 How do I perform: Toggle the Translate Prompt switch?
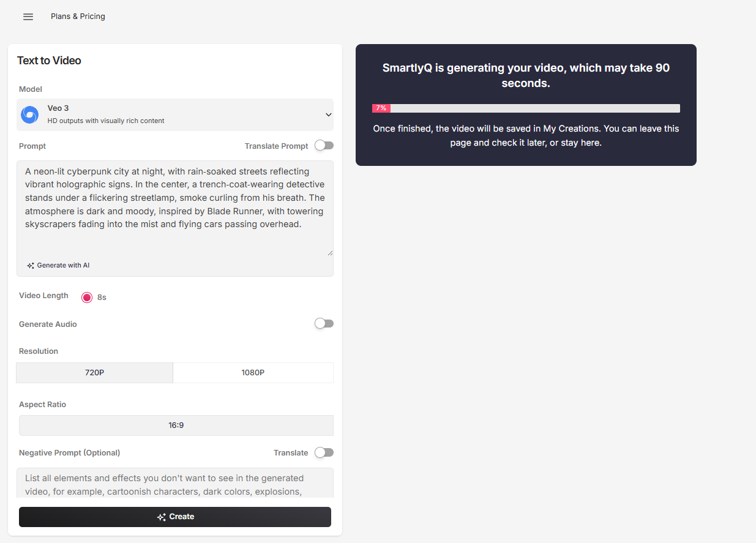[324, 146]
